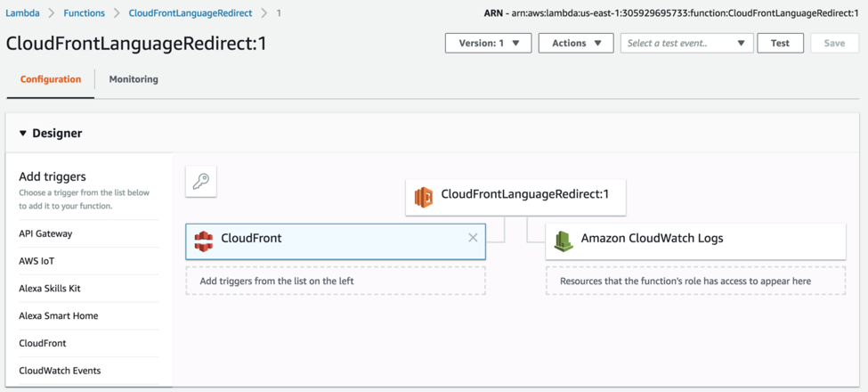Open the Version: 1 dropdown
The height and width of the screenshot is (392, 868).
point(488,43)
